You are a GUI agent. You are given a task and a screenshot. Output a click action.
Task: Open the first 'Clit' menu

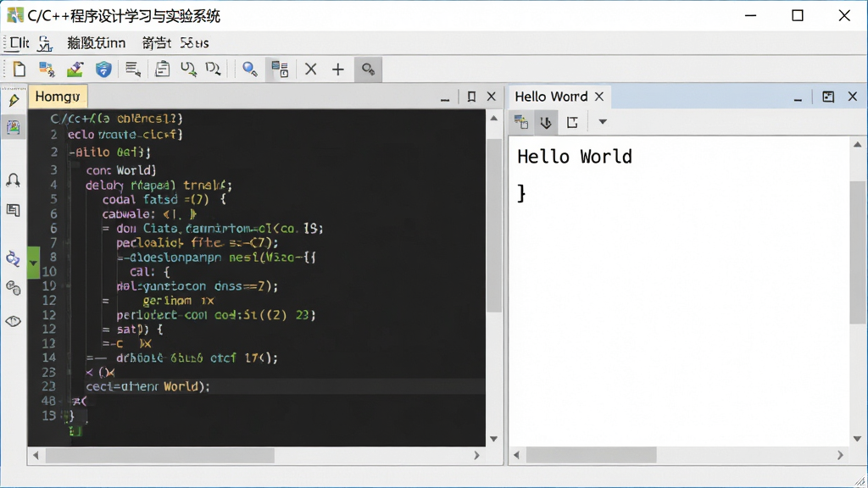click(19, 42)
